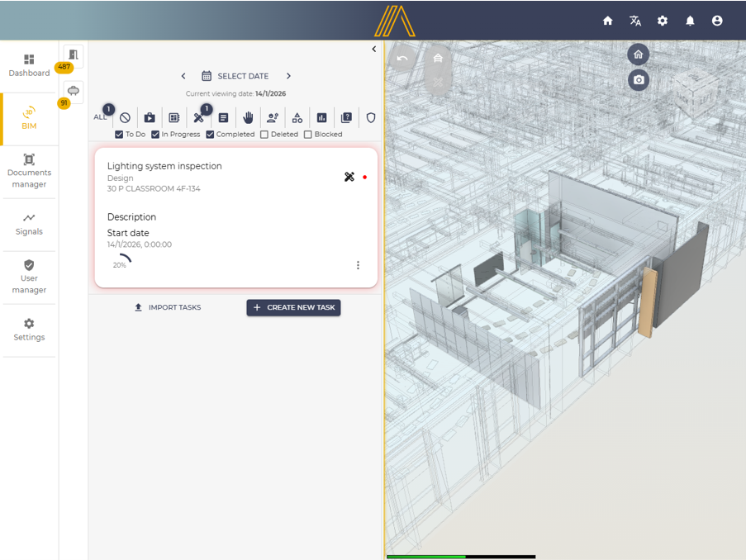Click the Create New Task button
The width and height of the screenshot is (746, 560).
tap(293, 307)
